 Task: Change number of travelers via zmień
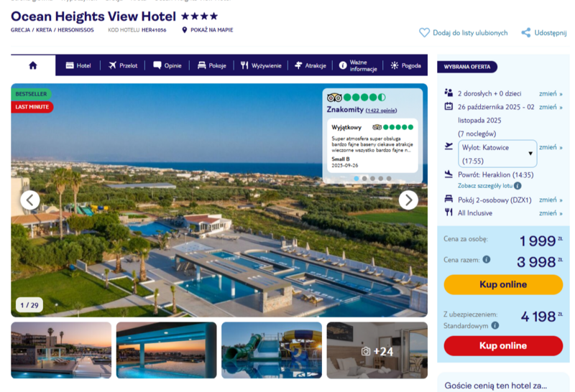tap(551, 93)
